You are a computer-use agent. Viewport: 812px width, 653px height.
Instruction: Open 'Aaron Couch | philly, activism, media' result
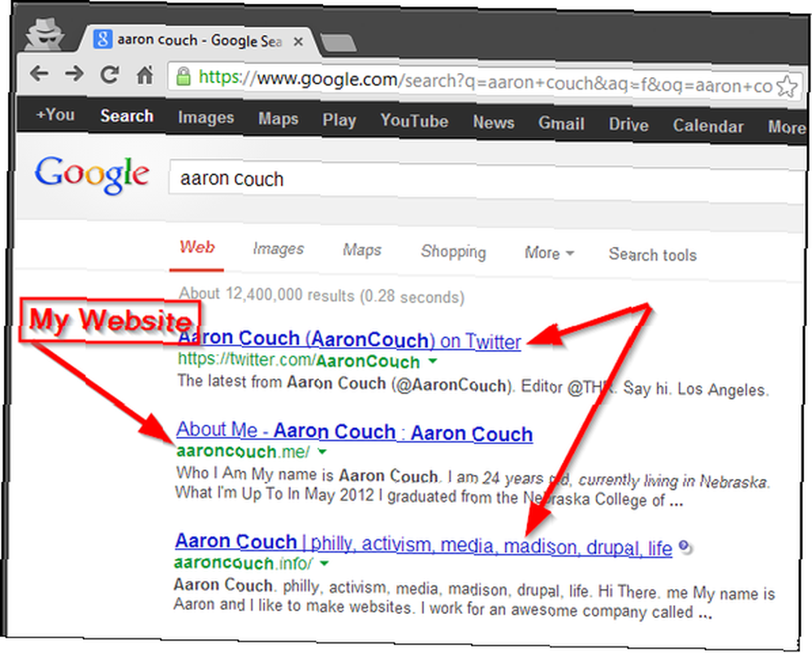424,544
